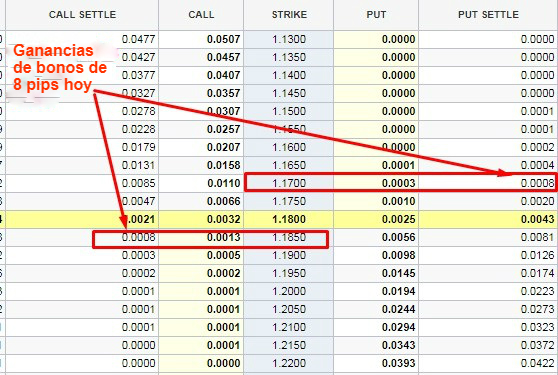Select strike price 1.2200
The height and width of the screenshot is (375, 558).
tap(289, 363)
